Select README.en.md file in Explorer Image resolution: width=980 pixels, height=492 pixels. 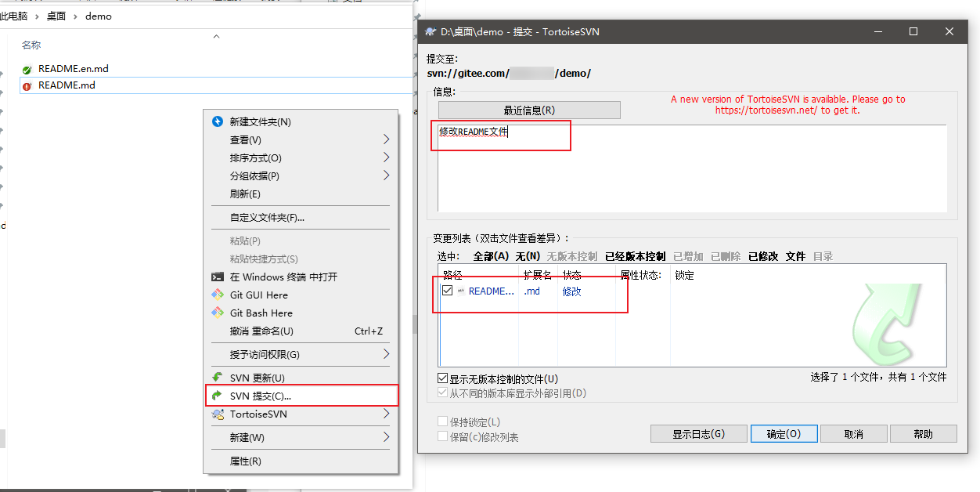(x=73, y=69)
